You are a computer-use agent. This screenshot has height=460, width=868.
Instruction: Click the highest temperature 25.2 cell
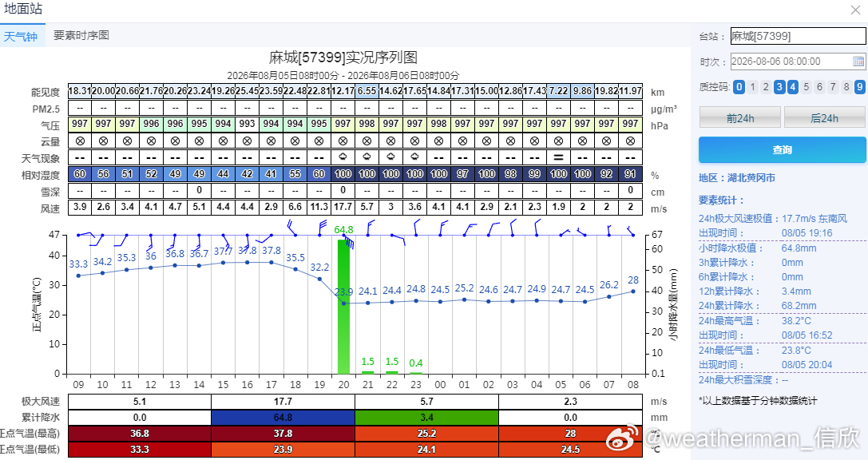pyautogui.click(x=426, y=434)
